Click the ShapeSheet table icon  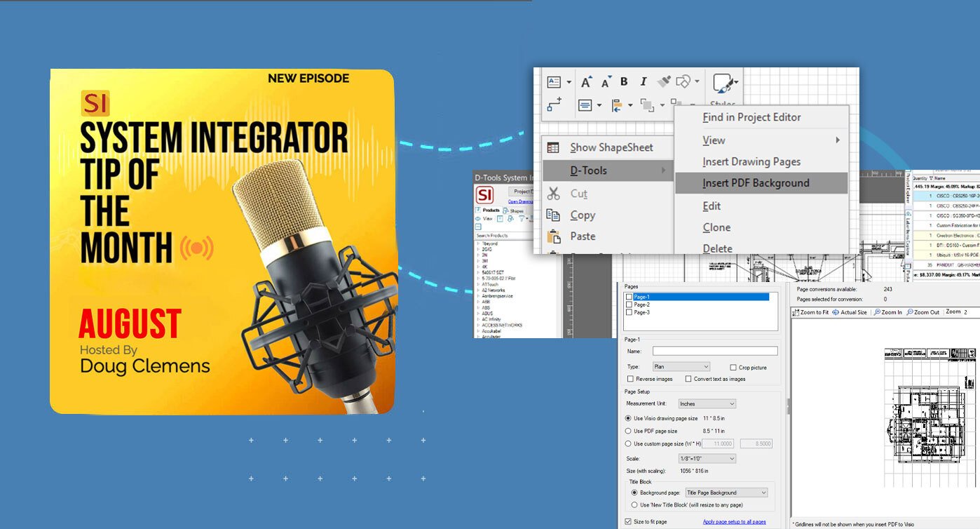[553, 147]
